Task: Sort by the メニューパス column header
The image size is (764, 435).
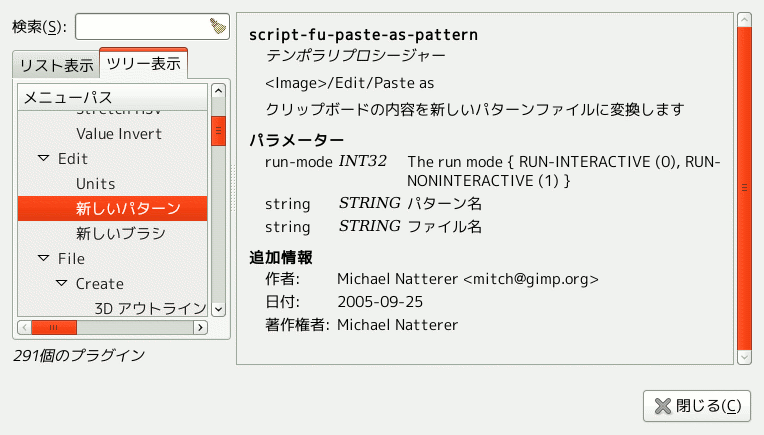Action: pyautogui.click(x=113, y=97)
